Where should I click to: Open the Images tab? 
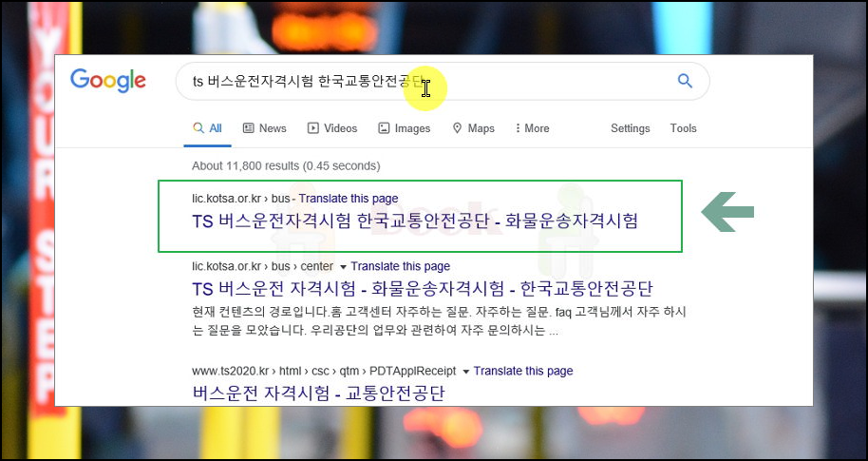[405, 128]
